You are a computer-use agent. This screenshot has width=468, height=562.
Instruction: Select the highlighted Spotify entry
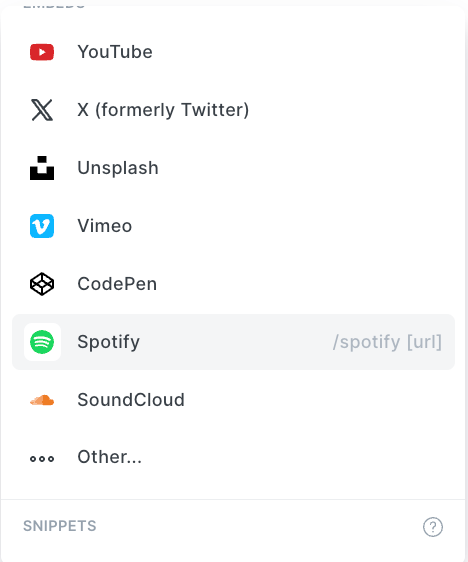pyautogui.click(x=233, y=342)
